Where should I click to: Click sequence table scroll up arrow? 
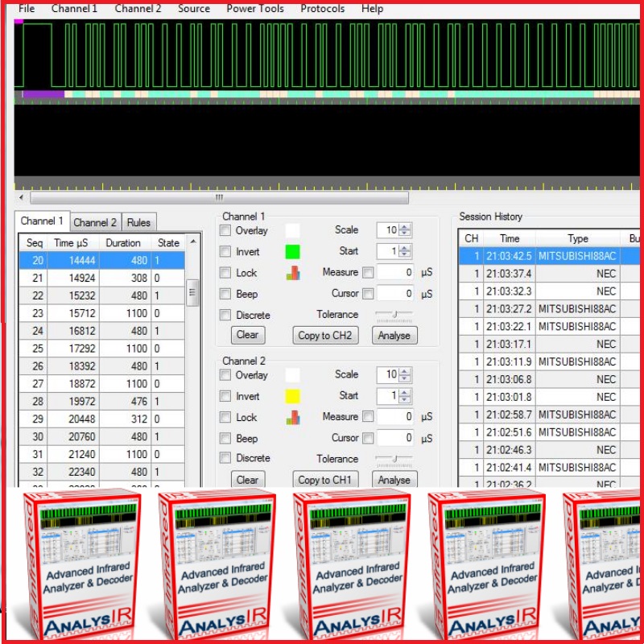[193, 242]
